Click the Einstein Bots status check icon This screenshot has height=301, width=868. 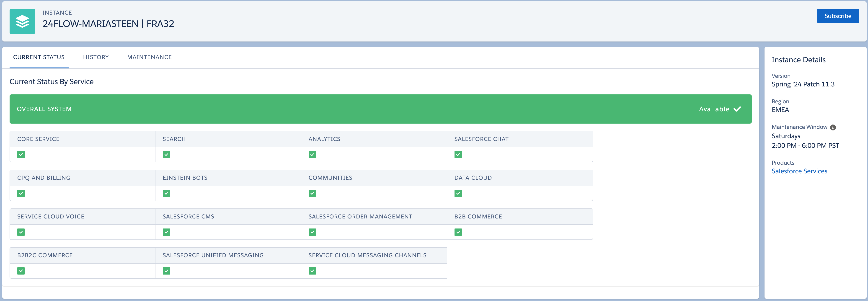pyautogui.click(x=166, y=193)
